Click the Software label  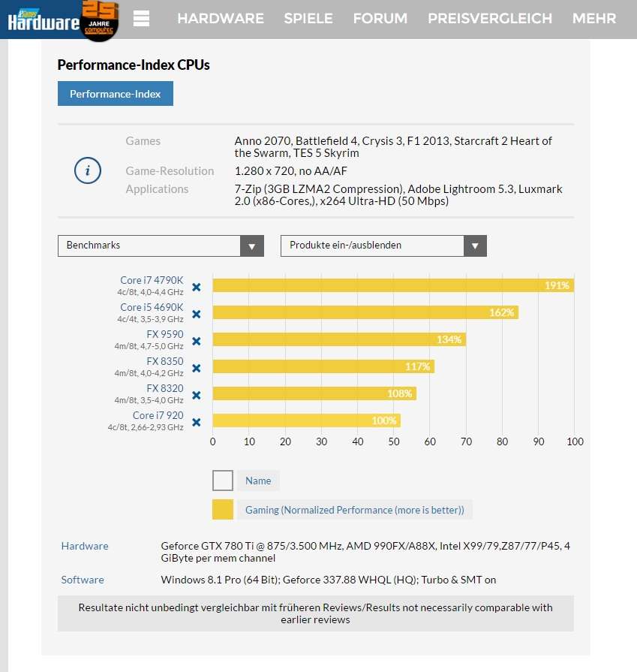coord(83,580)
